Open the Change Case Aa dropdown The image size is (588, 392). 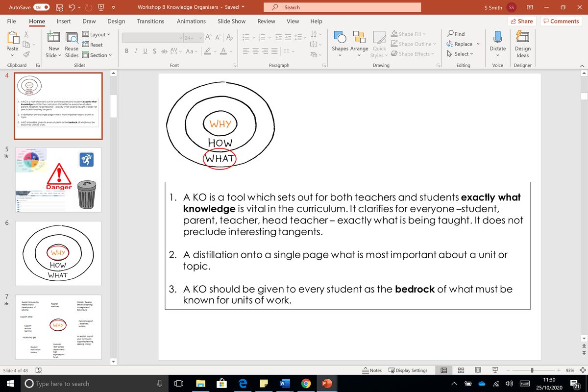[x=192, y=51]
